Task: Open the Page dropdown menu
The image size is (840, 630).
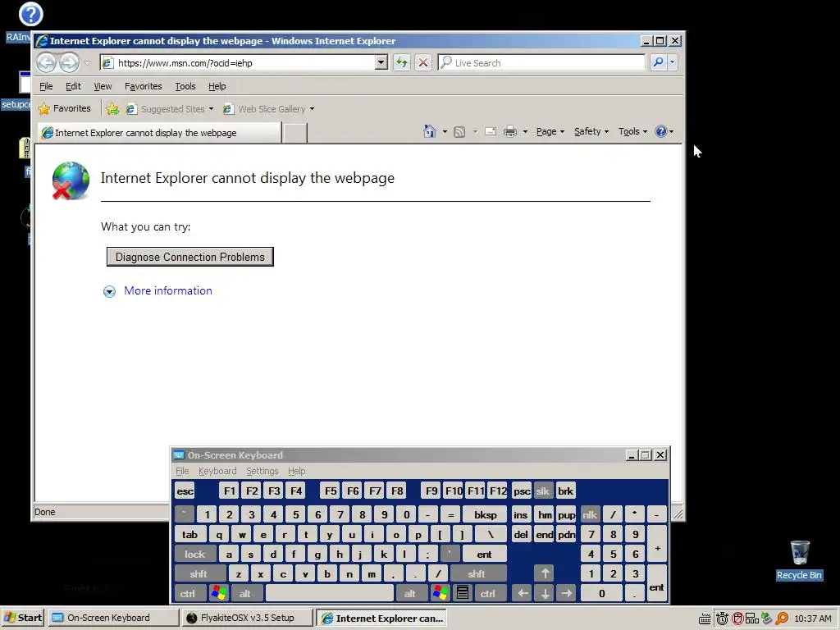Action: point(550,131)
